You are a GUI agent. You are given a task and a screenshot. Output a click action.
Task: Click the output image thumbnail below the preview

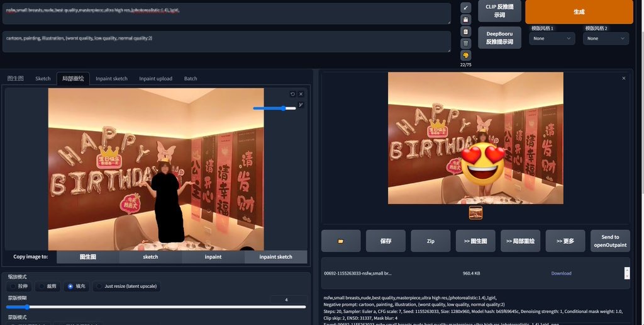(x=475, y=213)
